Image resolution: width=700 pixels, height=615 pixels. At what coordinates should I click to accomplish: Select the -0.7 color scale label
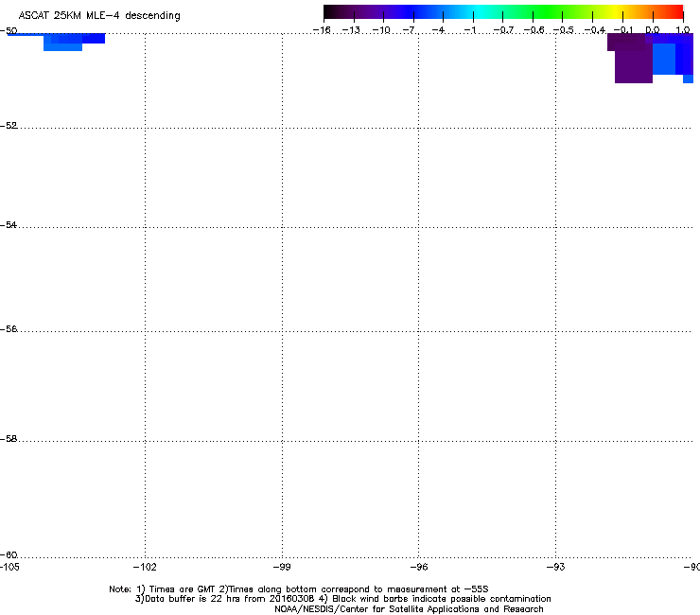coord(503,30)
